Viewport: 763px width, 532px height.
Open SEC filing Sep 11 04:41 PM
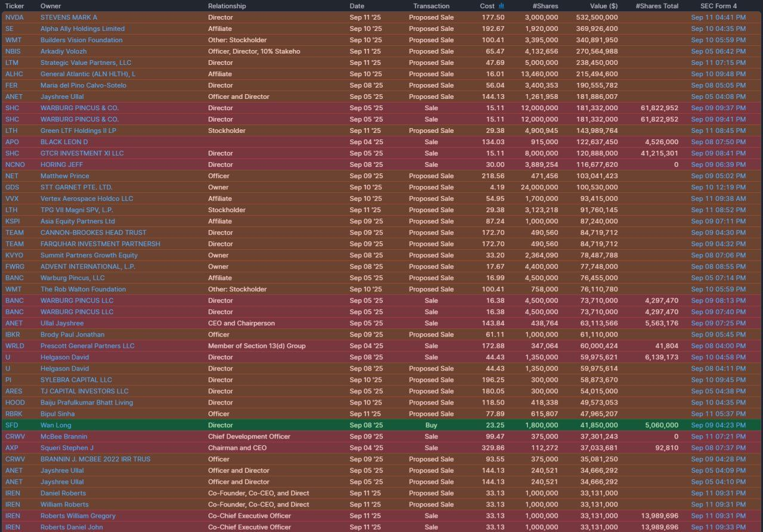pos(718,17)
